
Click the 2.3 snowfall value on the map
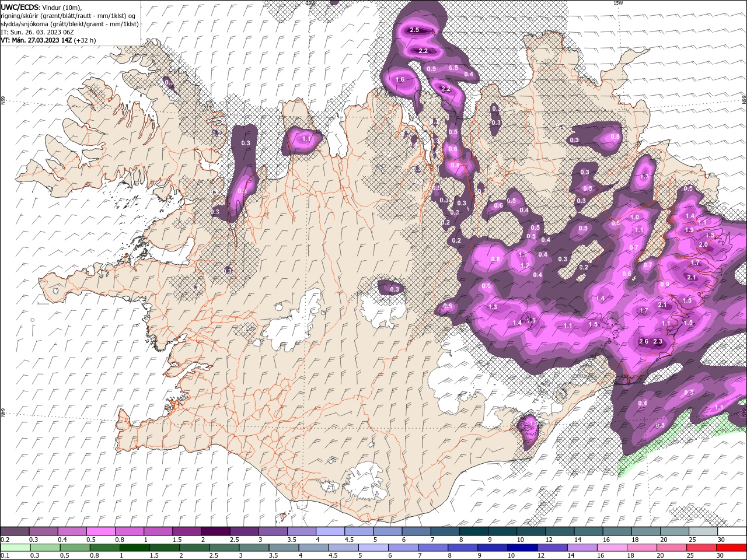pyautogui.click(x=658, y=342)
